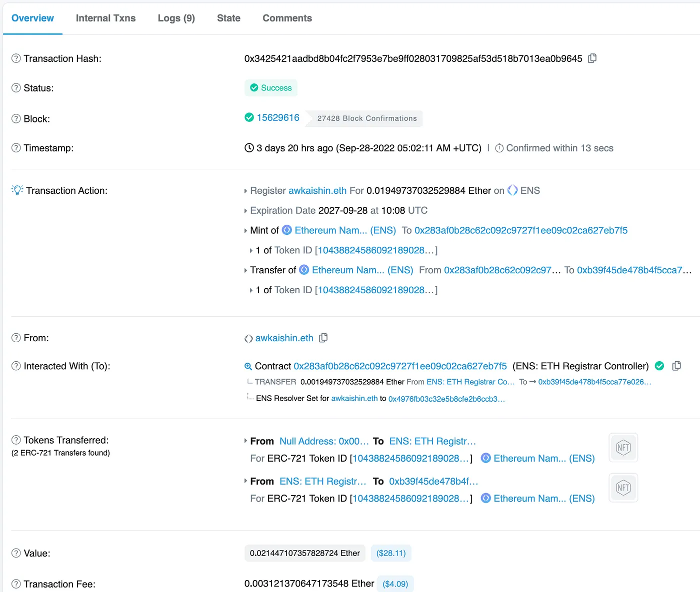Open ERC-721 Token ID link in second transfer
The image size is (700, 592).
(411, 498)
